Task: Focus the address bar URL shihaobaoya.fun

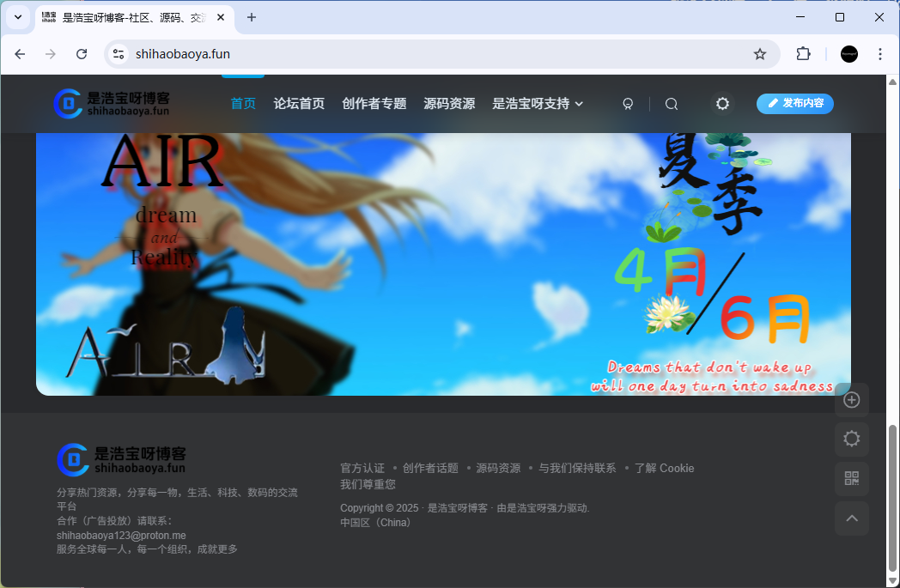Action: tap(183, 54)
